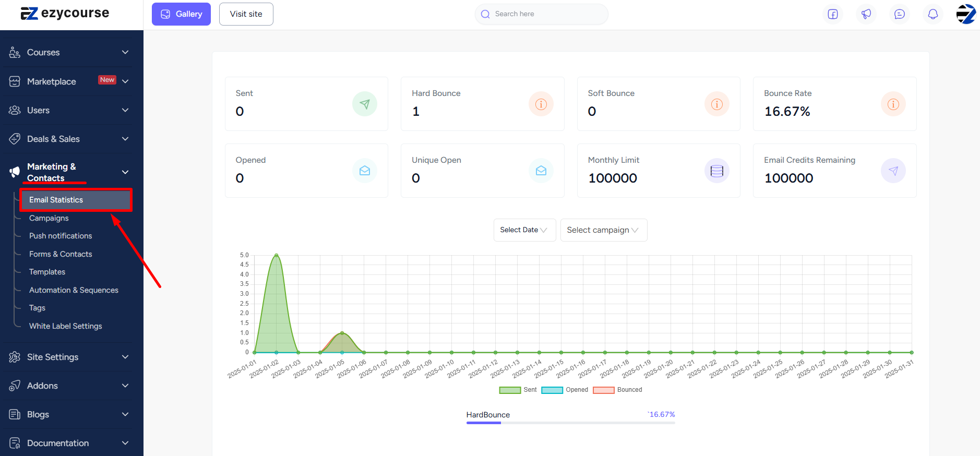Collapse the Marketing & Contacts chevron
980x456 pixels.
(125, 172)
